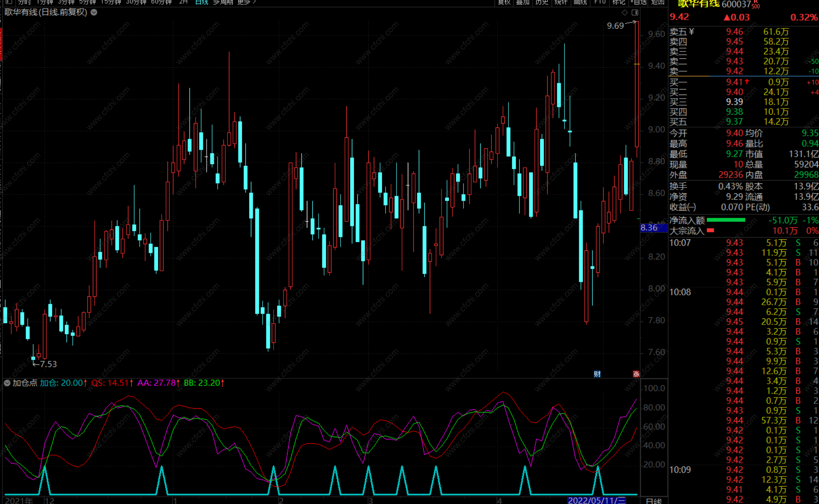Switch to 60分钟 chart period
Viewport: 819px width, 504px height.
[161, 2]
